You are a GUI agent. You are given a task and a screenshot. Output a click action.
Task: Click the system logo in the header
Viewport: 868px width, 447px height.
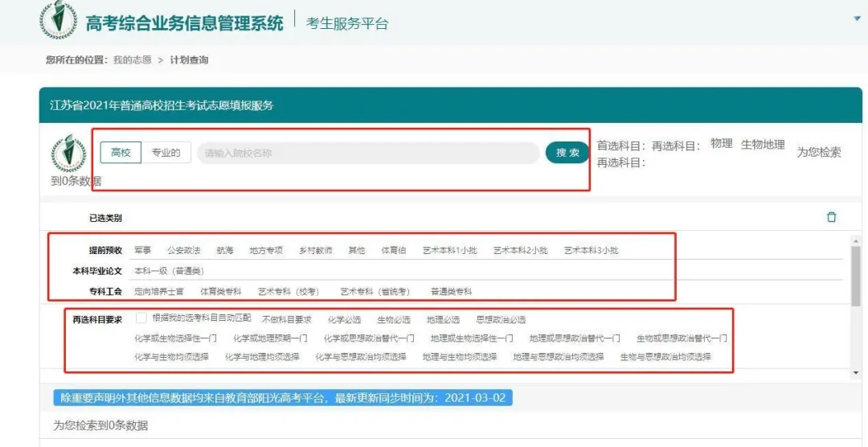pos(59,20)
